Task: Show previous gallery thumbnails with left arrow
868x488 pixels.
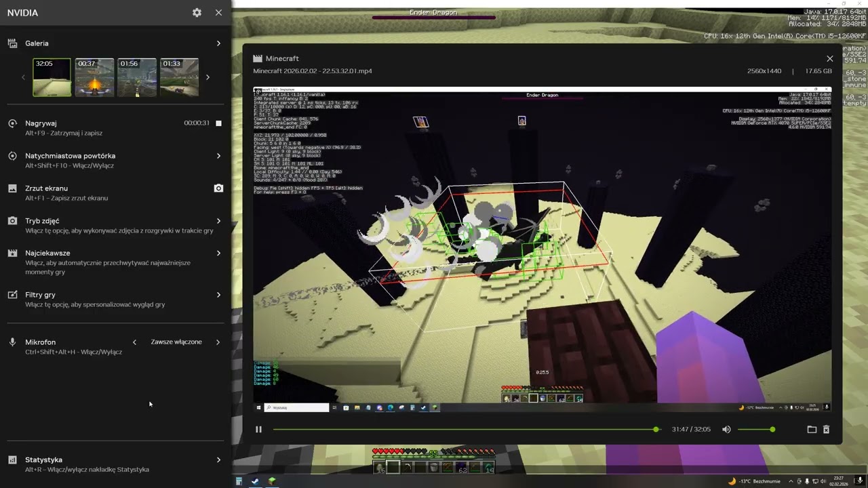Action: pos(23,77)
